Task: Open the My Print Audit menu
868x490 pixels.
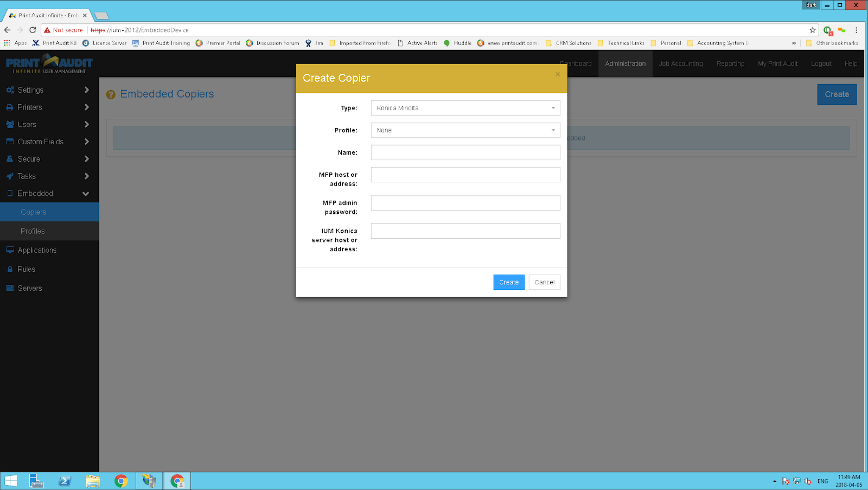Action: pyautogui.click(x=778, y=63)
